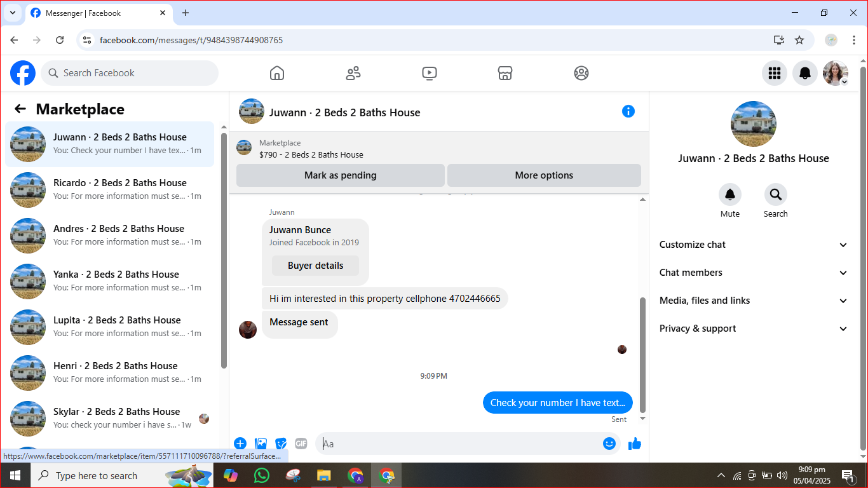Image resolution: width=868 pixels, height=488 pixels.
Task: Reload the page in Chrome
Action: click(x=60, y=40)
